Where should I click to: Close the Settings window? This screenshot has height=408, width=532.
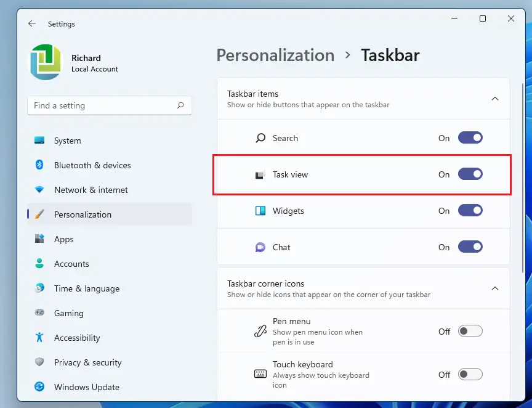tap(511, 18)
